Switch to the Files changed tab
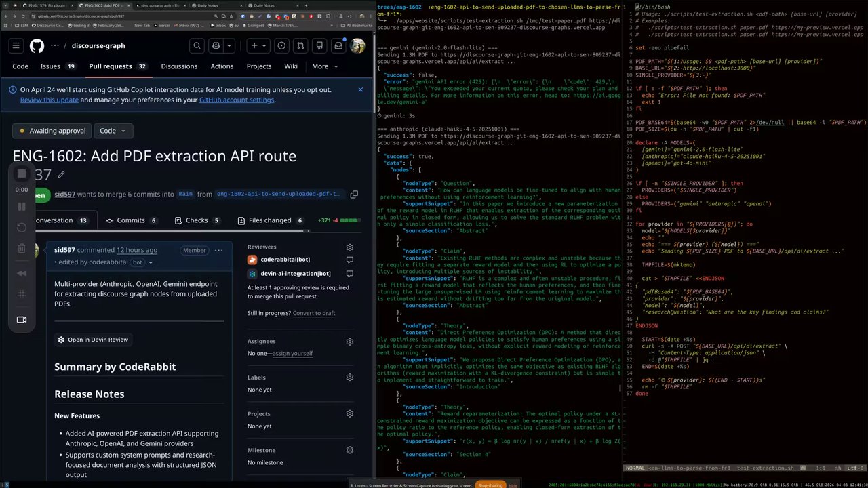This screenshot has height=488, width=868. 271,220
